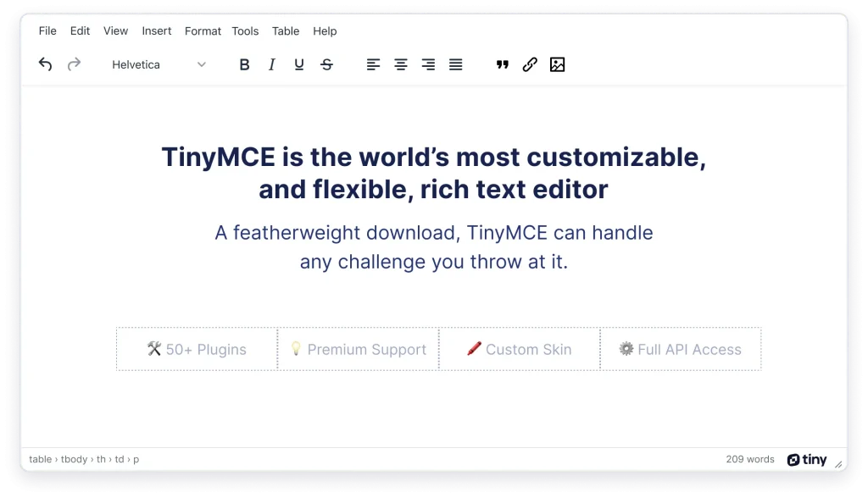Viewport: 868px width, 498px height.
Task: Enable center text alignment
Action: point(400,64)
